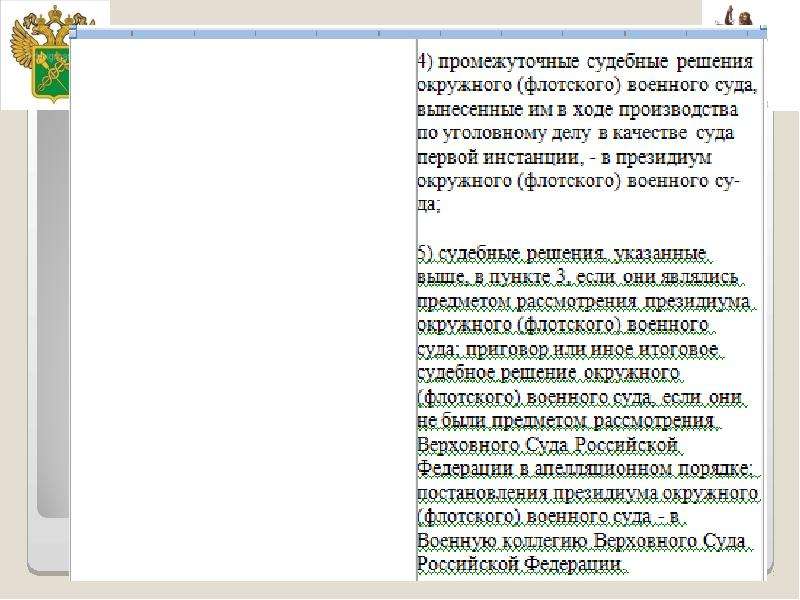The height and width of the screenshot is (600, 800).
Task: Click the phrase "в президиум" in paragraph 4
Action: click(657, 157)
